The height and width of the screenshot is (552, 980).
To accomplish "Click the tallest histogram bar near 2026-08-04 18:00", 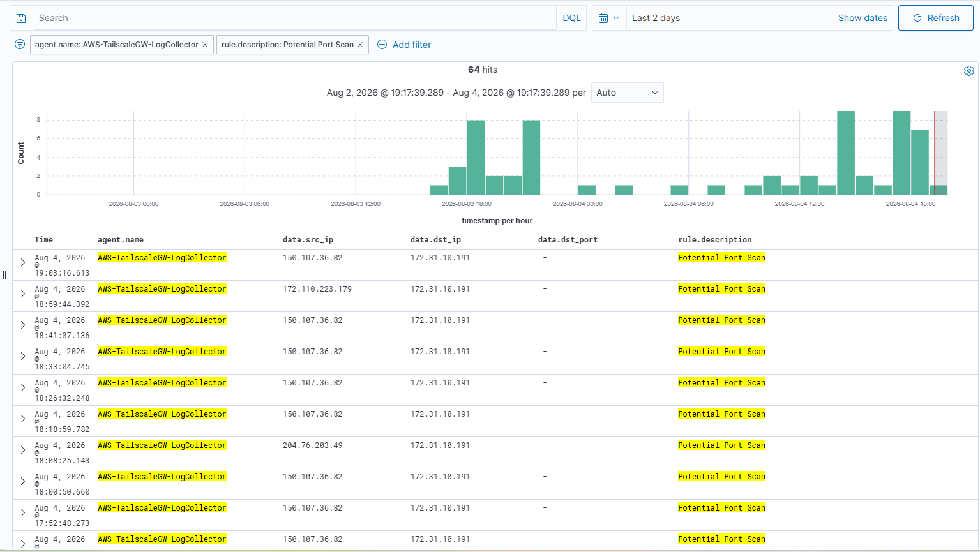I will pyautogui.click(x=901, y=153).
